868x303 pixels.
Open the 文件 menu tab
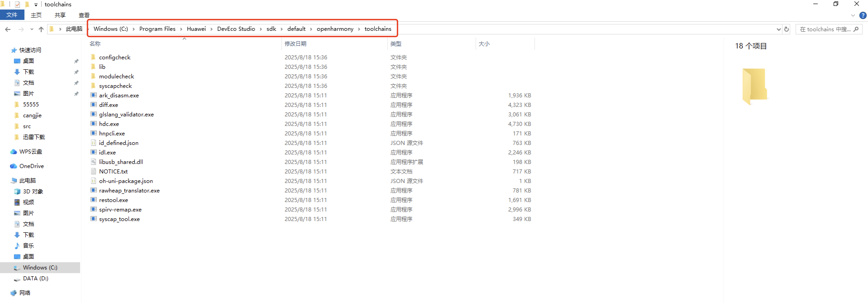(x=12, y=15)
